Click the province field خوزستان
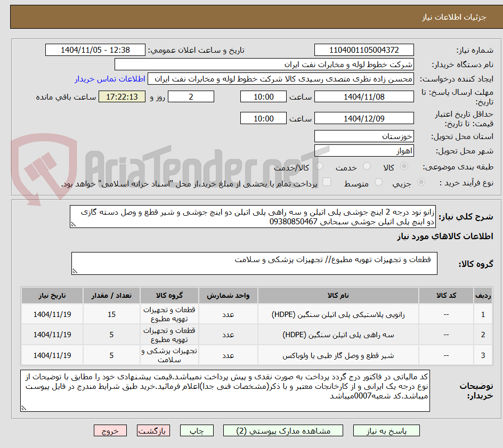The width and height of the screenshot is (503, 448). pyautogui.click(x=364, y=136)
